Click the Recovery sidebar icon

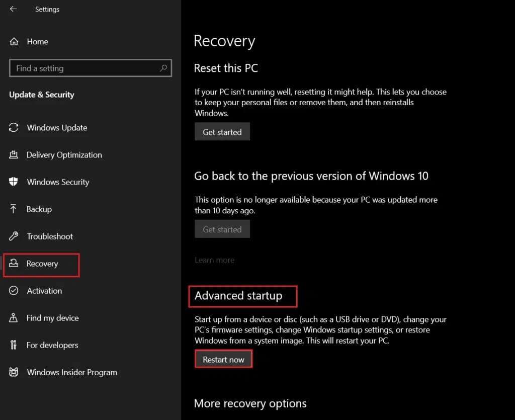(x=14, y=263)
